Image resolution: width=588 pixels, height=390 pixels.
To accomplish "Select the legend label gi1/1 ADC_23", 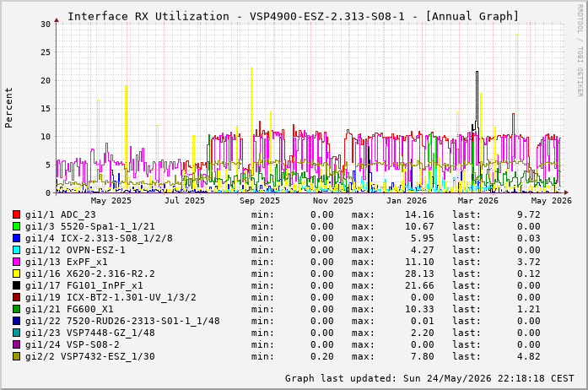I will tap(61, 214).
